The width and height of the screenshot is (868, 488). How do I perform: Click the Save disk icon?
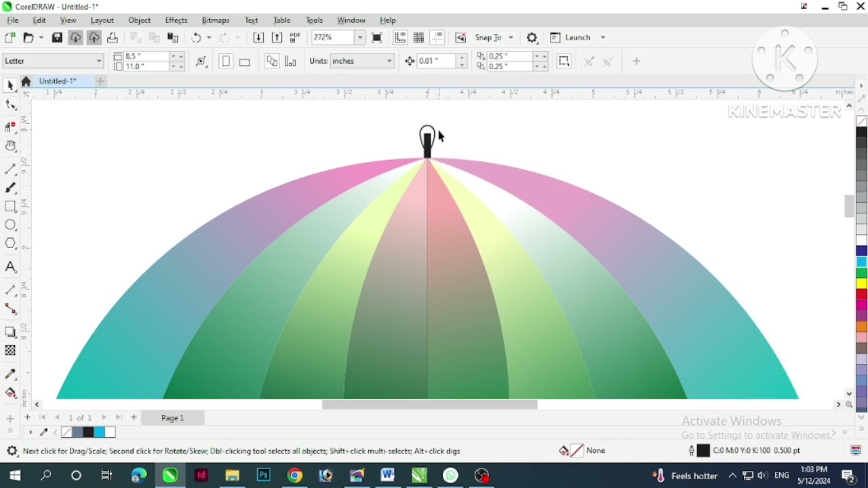point(57,38)
